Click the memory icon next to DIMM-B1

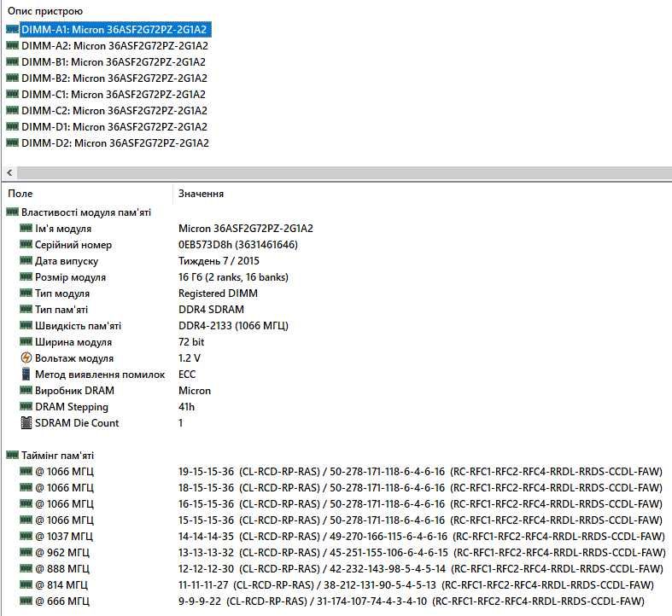click(x=13, y=61)
